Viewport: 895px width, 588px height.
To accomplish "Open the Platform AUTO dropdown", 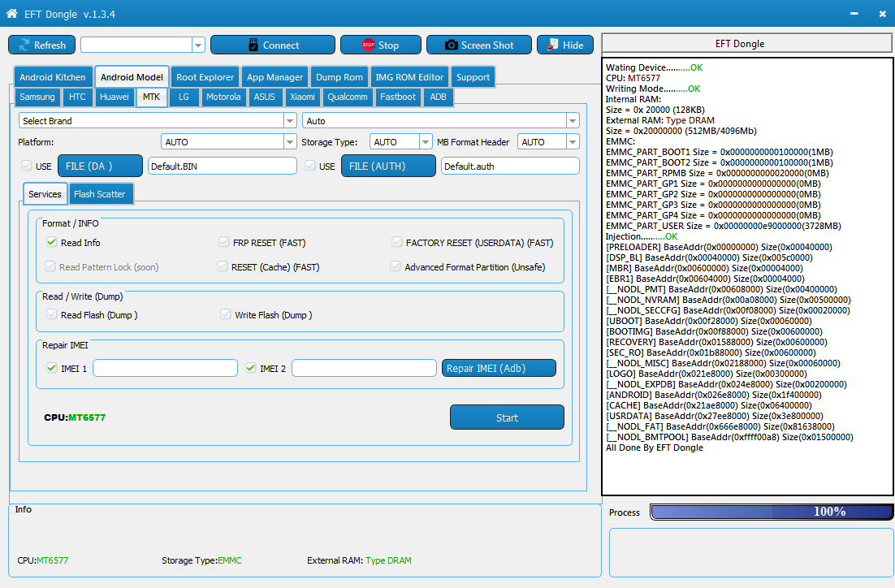I will coord(290,141).
